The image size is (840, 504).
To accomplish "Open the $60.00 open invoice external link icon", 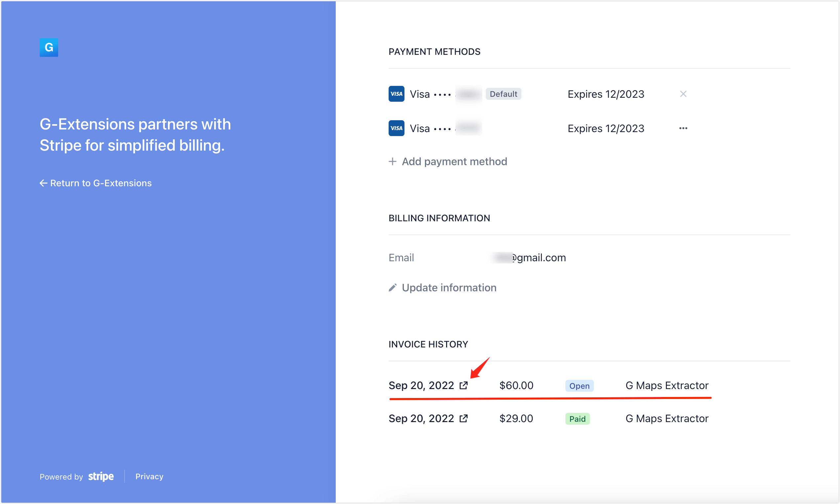I will point(464,385).
